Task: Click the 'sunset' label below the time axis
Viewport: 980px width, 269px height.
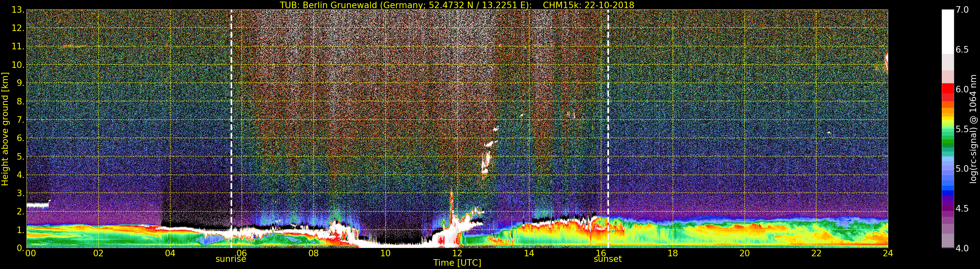Action: coord(608,259)
